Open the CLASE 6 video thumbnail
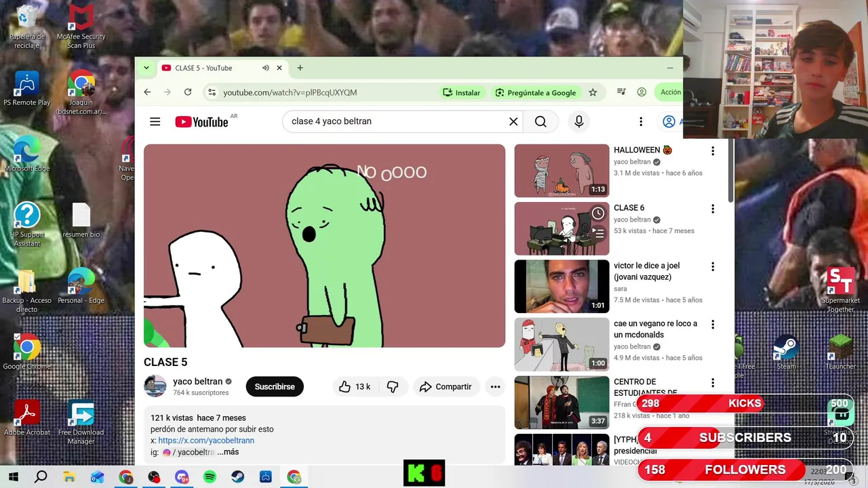The width and height of the screenshot is (868, 488). click(x=561, y=228)
